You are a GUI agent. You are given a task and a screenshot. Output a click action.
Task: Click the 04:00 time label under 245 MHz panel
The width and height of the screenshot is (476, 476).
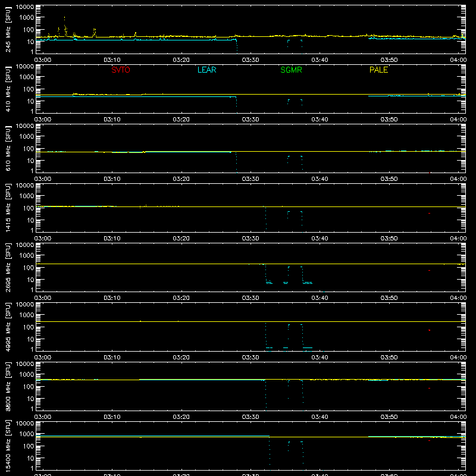(x=458, y=60)
